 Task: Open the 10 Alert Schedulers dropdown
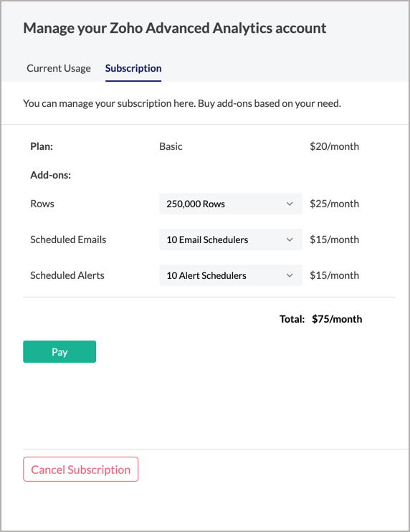231,275
